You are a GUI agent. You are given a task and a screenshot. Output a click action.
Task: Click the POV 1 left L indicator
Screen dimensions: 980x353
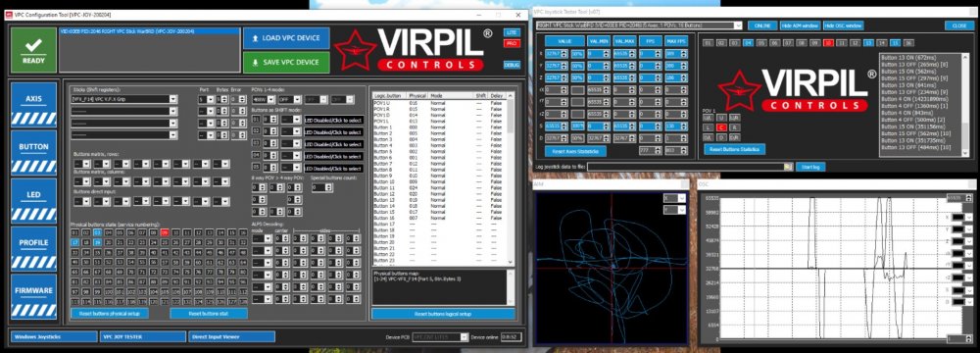[x=709, y=127]
